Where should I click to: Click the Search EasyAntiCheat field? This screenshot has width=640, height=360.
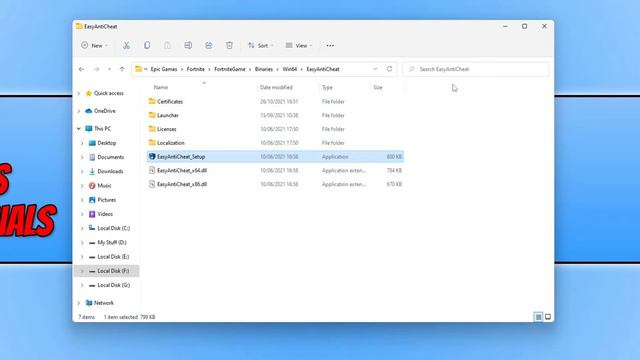tap(476, 69)
